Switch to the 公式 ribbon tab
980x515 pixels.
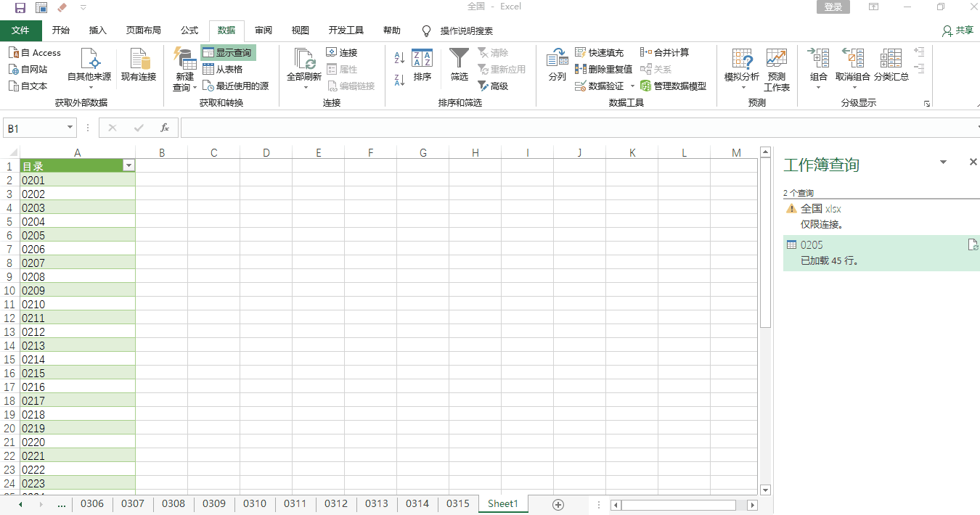(x=189, y=30)
